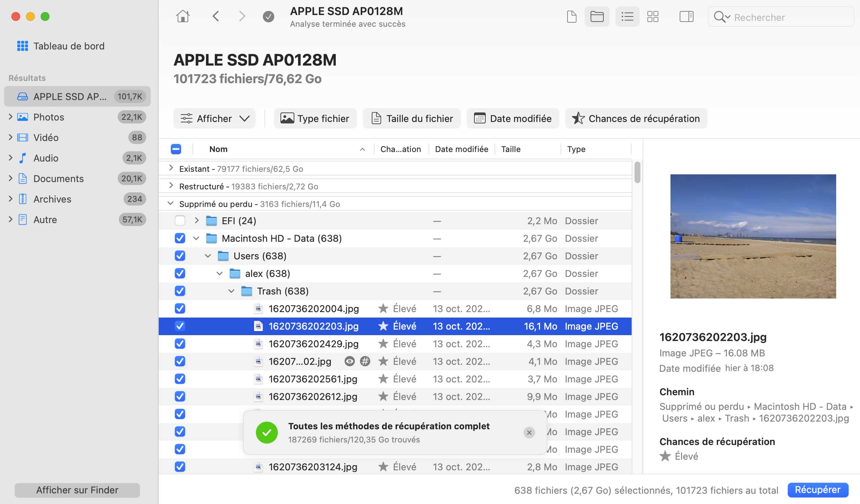Click the star icon of 1620736202004.jpg
Image resolution: width=860 pixels, height=504 pixels.
[383, 308]
